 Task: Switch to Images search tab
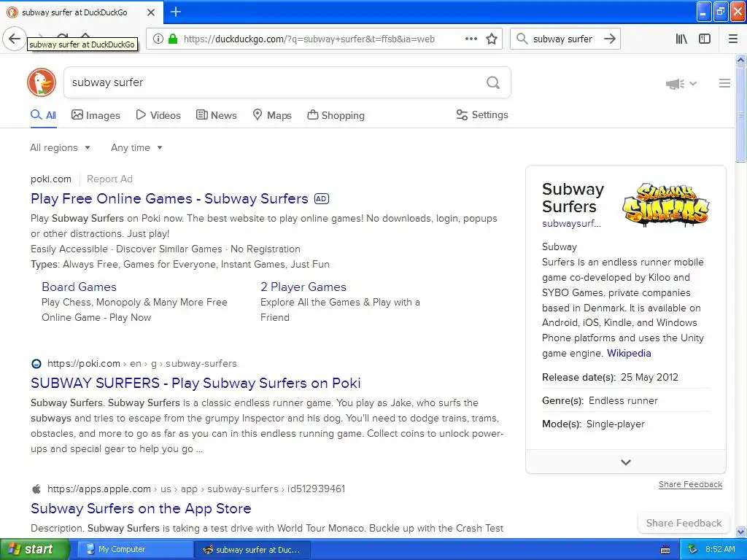[x=96, y=115]
